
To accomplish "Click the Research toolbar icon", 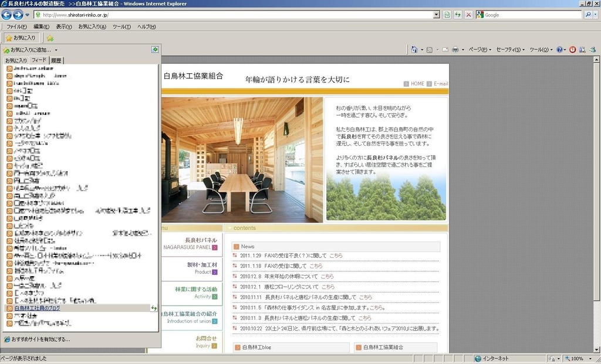I will (x=583, y=50).
